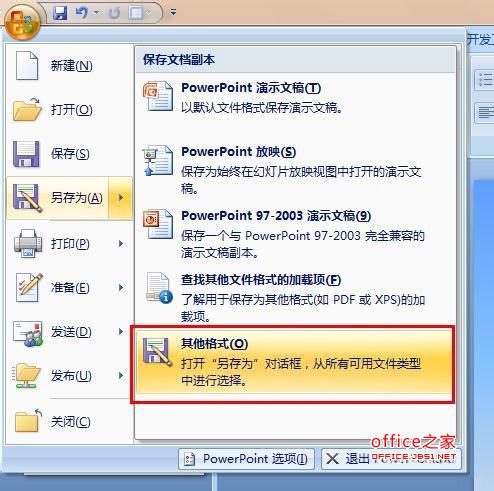The width and height of the screenshot is (494, 491).
Task: Click the PowerPoint Show save icon
Action: click(158, 161)
